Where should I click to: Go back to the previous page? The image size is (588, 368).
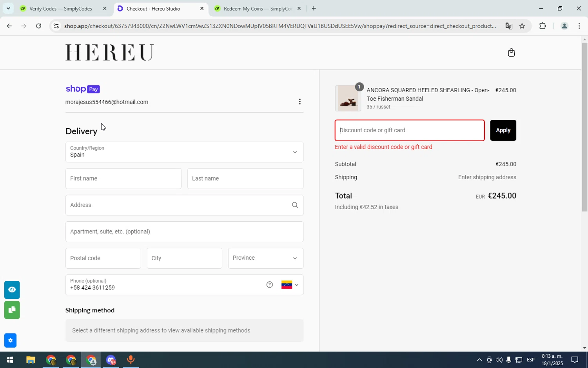pyautogui.click(x=9, y=26)
